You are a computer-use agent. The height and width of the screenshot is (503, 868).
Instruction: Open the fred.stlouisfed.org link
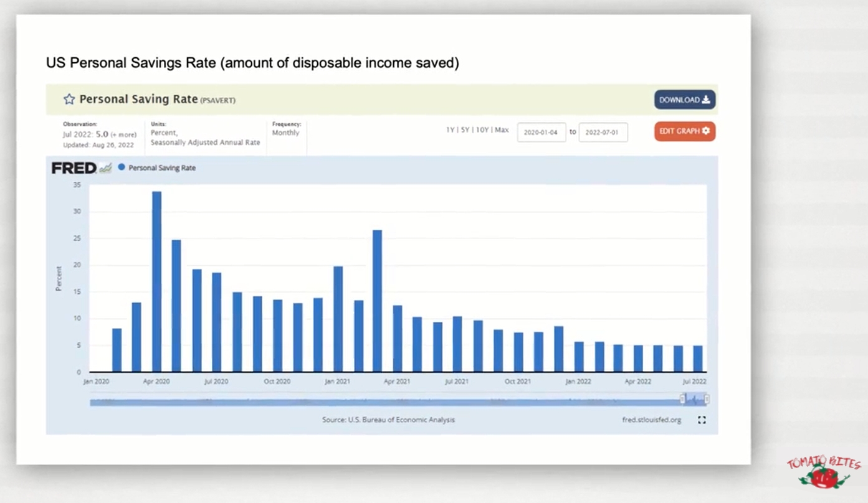(651, 420)
